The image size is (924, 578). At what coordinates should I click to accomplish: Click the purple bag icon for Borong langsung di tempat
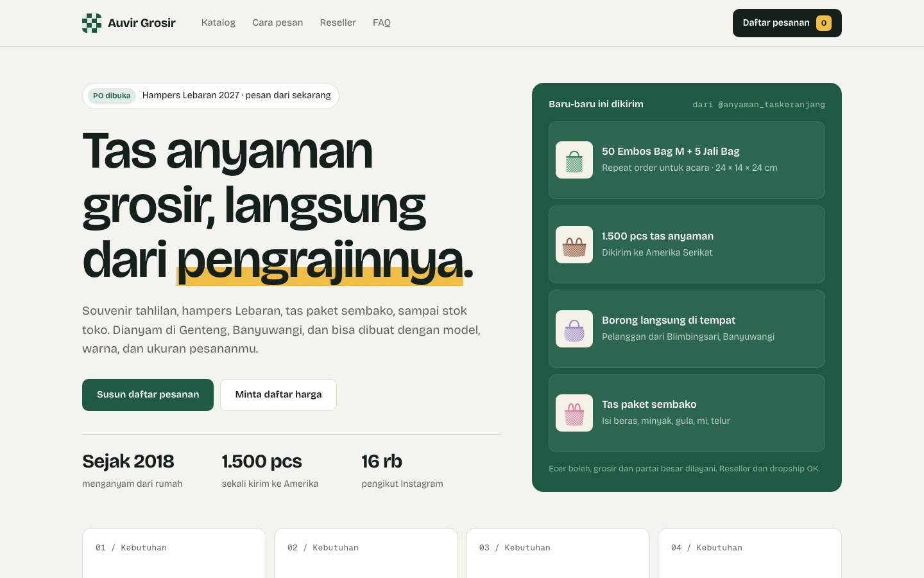(x=574, y=329)
